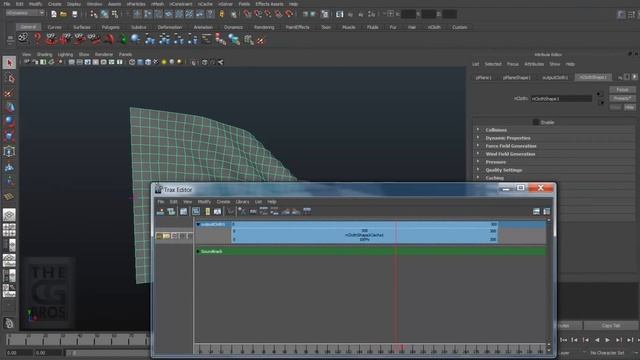Click the blue sphere shelf icon
The height and width of the screenshot is (360, 640).
(136, 39)
